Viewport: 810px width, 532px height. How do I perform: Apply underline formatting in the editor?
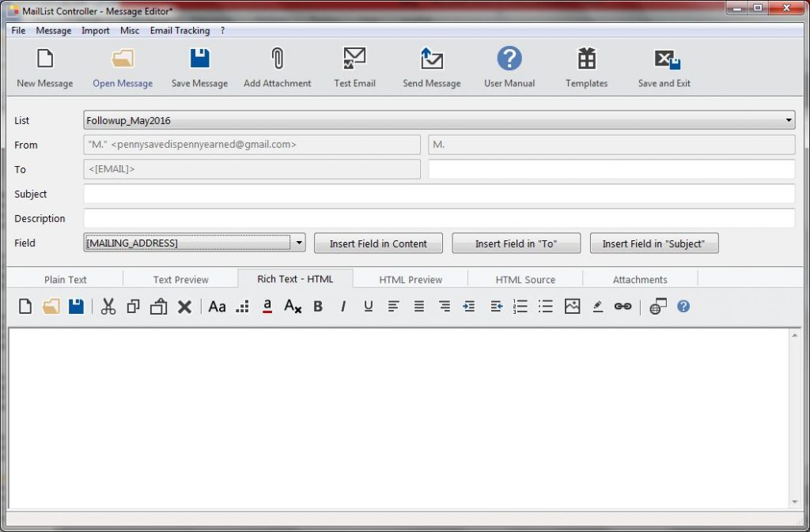coord(368,306)
